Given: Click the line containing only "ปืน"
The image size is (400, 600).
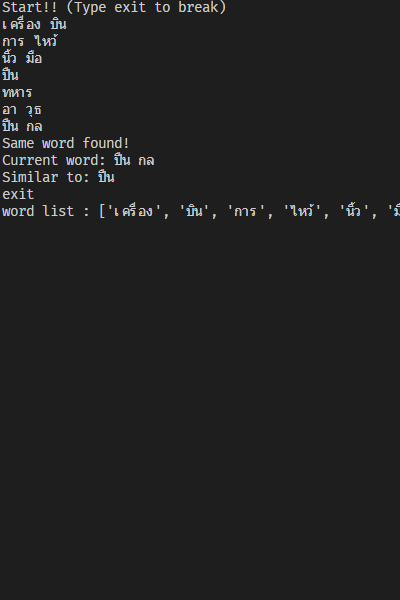Looking at the screenshot, I should [10, 75].
